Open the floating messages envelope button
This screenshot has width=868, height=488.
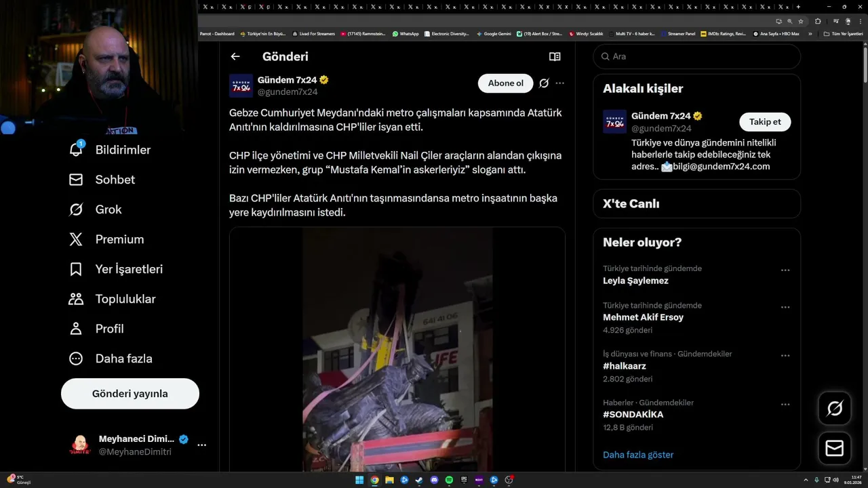835,449
